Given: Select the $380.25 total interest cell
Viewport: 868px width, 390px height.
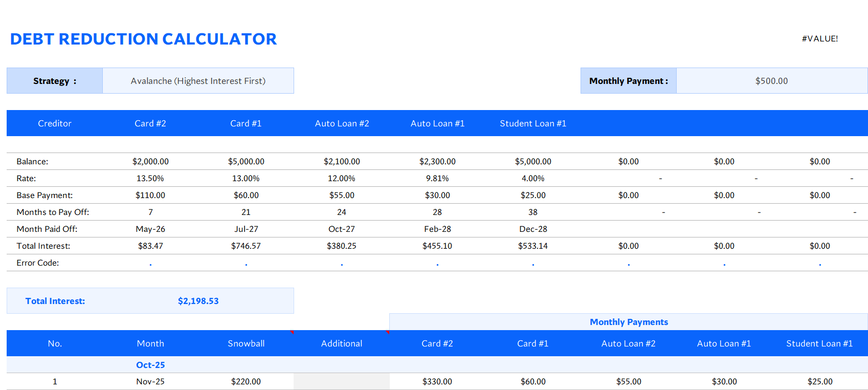Looking at the screenshot, I should pos(342,246).
